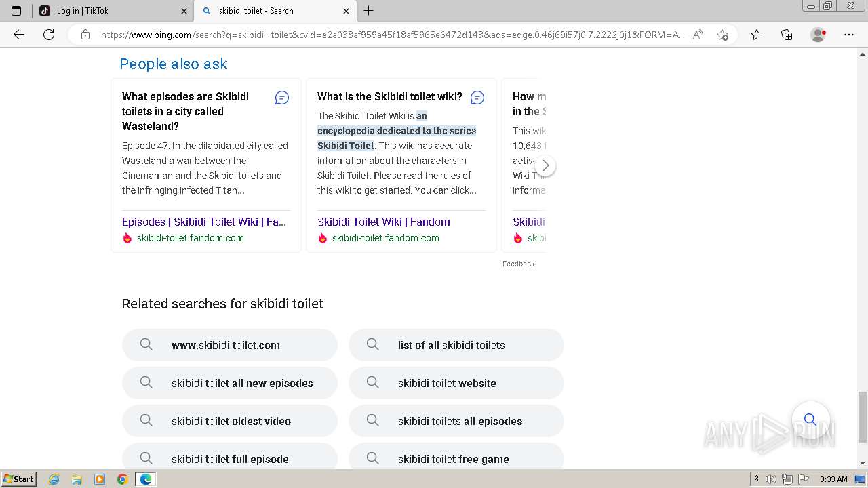The height and width of the screenshot is (488, 868).
Task: Show next People also ask card
Action: pyautogui.click(x=546, y=165)
